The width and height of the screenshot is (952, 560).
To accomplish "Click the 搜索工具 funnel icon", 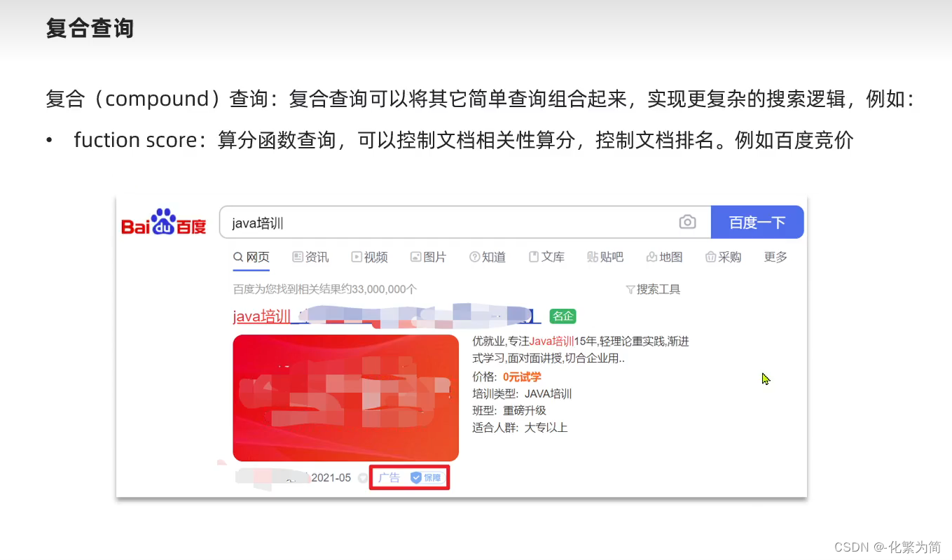I will pos(630,289).
